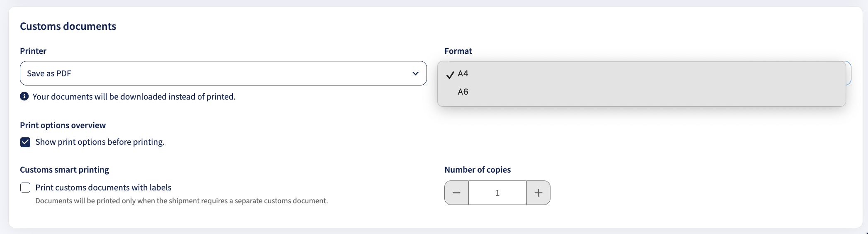The width and height of the screenshot is (868, 234).
Task: Click the Customs documents heading
Action: point(68,26)
